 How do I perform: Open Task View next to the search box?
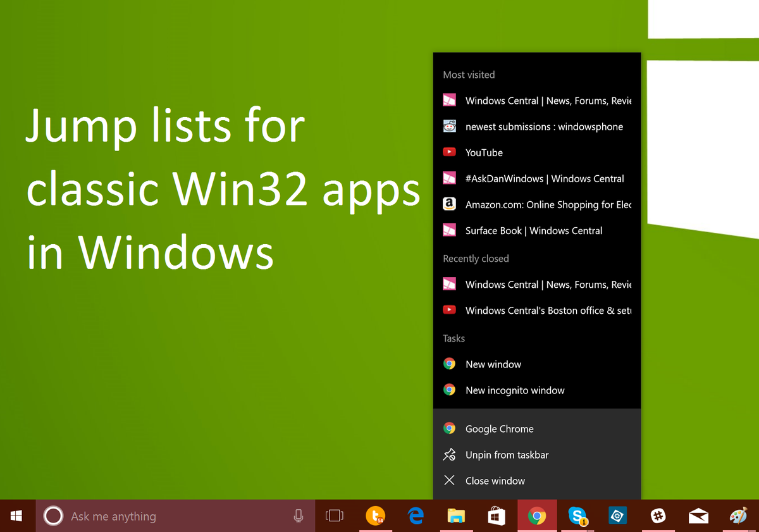(x=334, y=516)
